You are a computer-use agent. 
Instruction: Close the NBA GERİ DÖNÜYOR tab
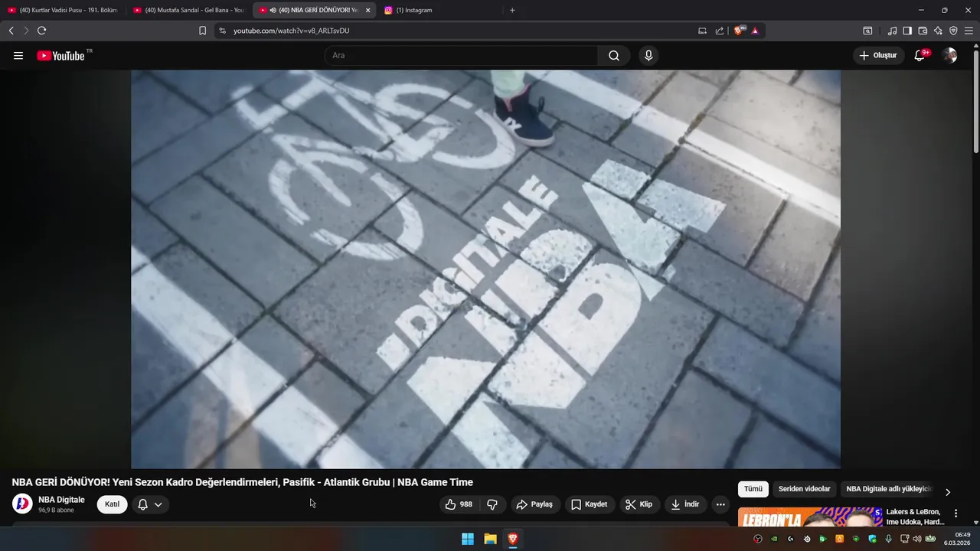367,10
